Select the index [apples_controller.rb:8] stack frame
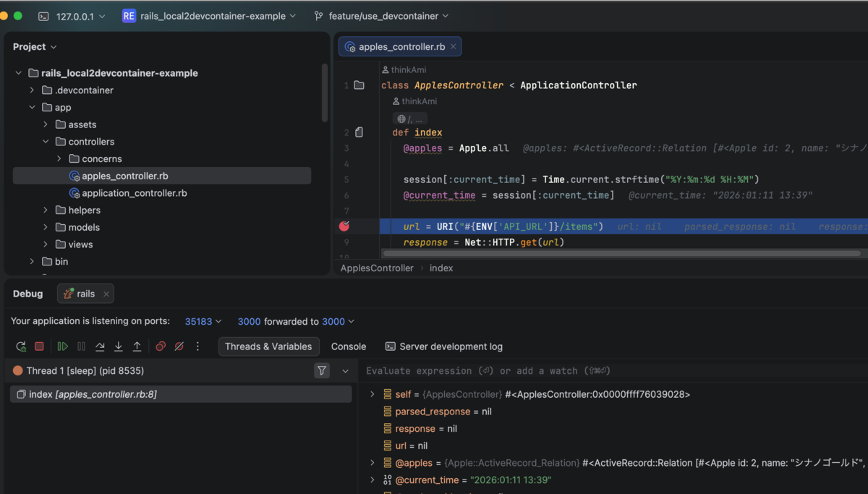Image resolution: width=868 pixels, height=494 pixels. click(181, 394)
